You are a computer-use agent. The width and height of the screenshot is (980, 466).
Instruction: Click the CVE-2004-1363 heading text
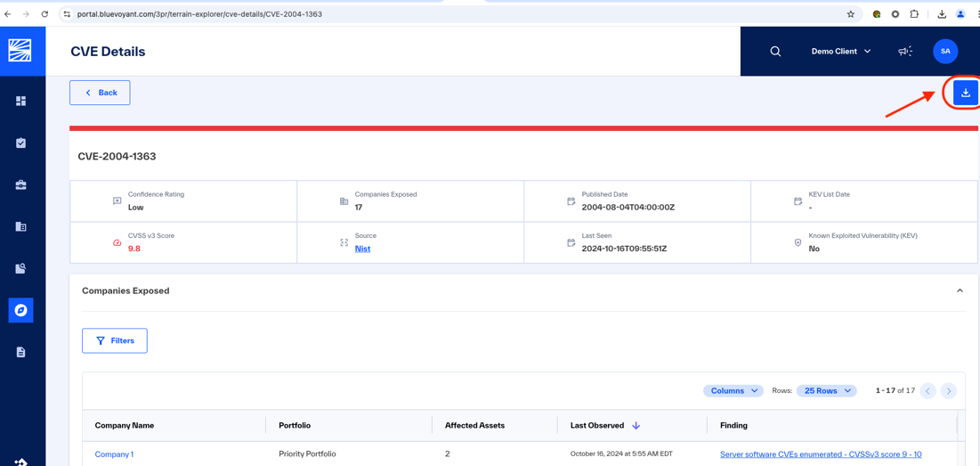coord(117,157)
